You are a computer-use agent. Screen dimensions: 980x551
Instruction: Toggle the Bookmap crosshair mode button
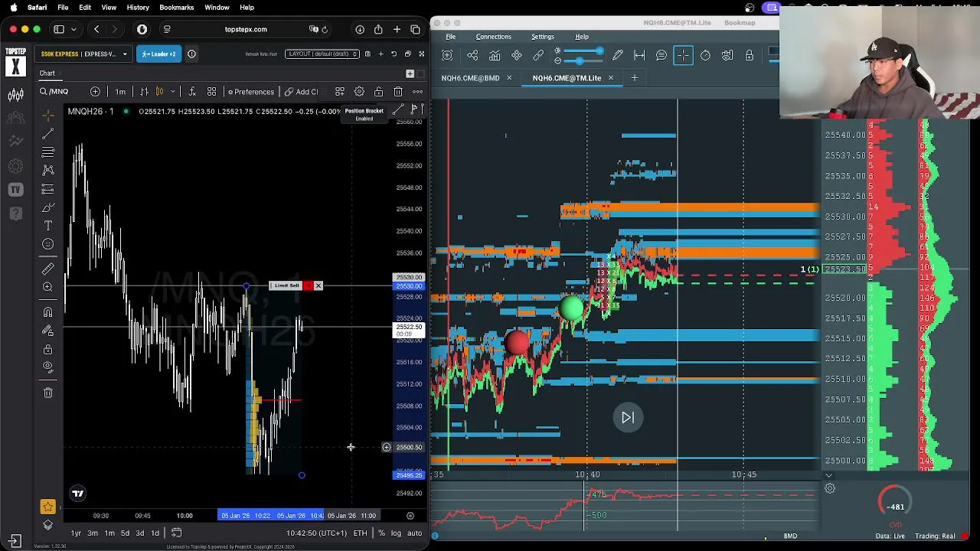point(683,55)
